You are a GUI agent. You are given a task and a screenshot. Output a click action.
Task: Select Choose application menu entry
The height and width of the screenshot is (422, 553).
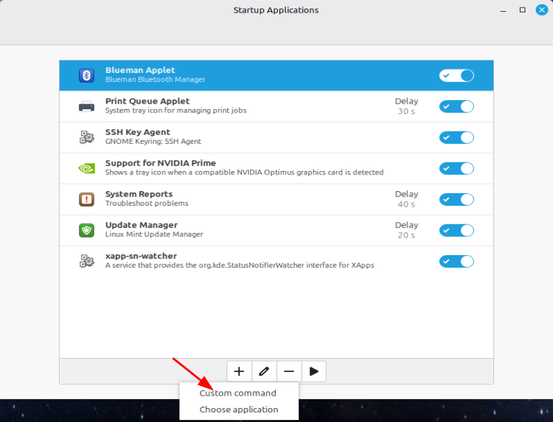tap(239, 410)
